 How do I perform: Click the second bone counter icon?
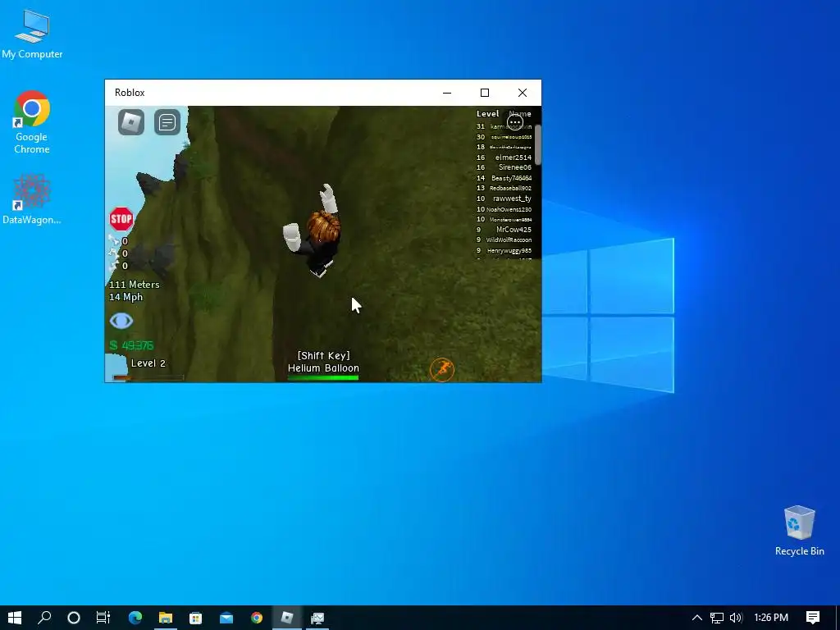(x=113, y=253)
